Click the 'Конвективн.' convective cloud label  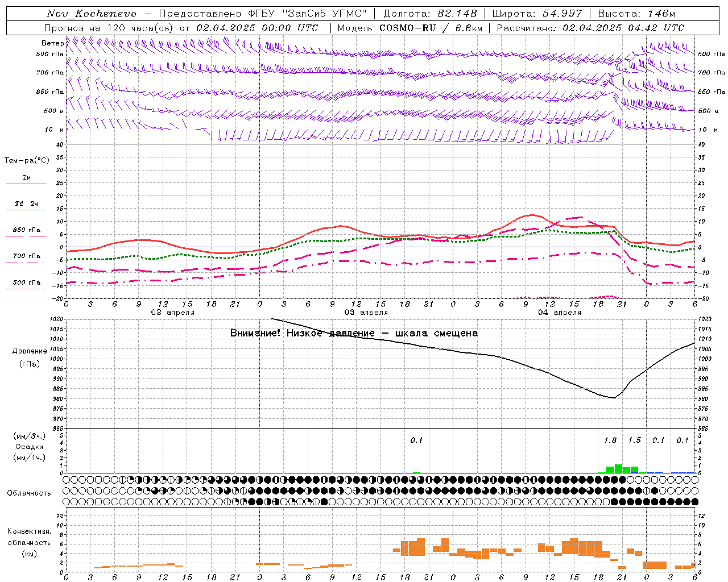pyautogui.click(x=30, y=531)
